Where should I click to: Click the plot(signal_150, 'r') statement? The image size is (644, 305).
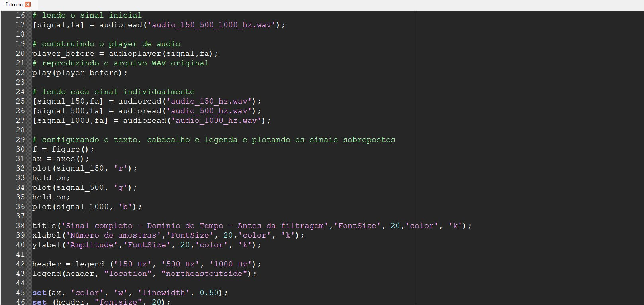(x=84, y=168)
